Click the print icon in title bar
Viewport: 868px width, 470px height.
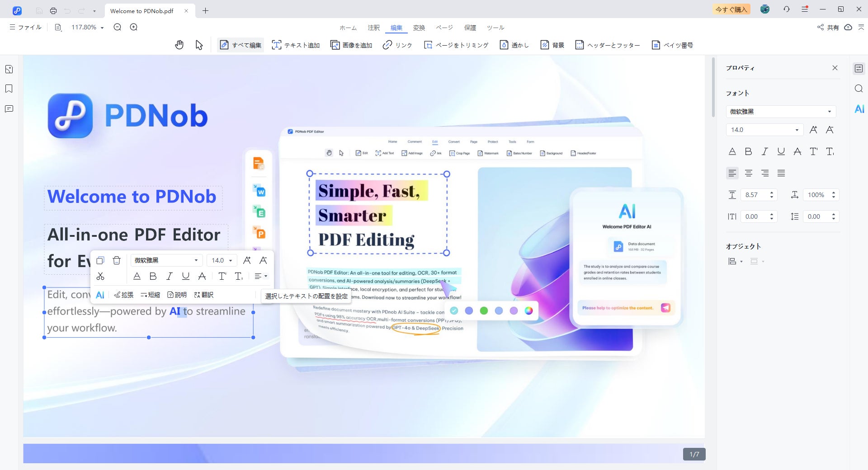tap(53, 10)
